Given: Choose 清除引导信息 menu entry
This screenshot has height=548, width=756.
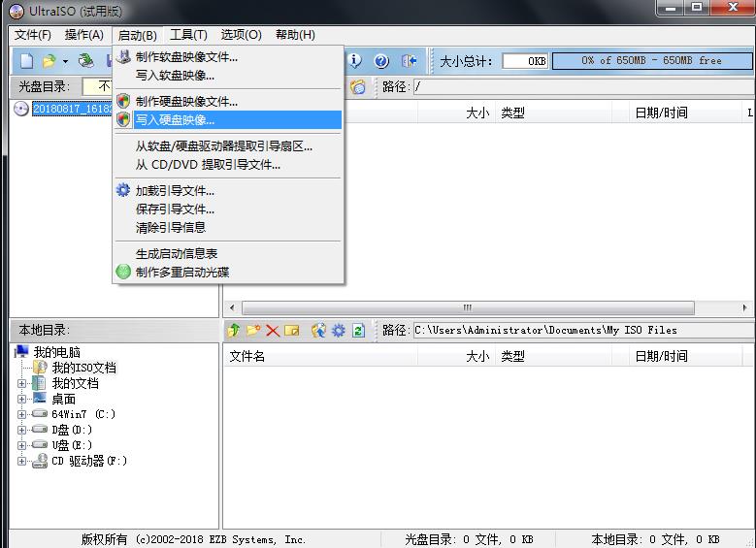Looking at the screenshot, I should click(228, 227).
